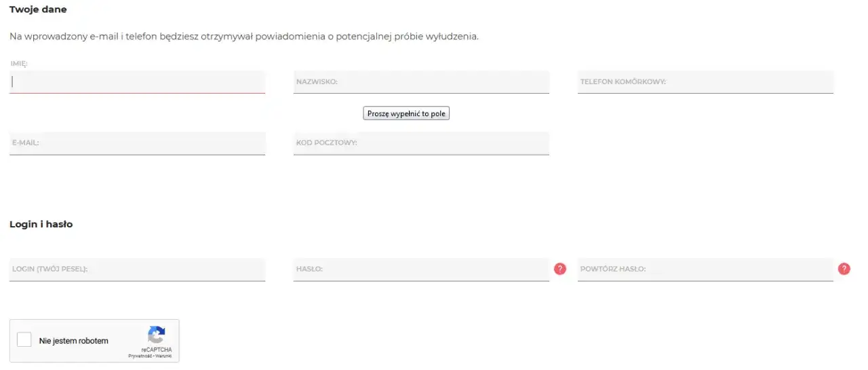Select the Powtórz hasło field
The height and width of the screenshot is (370, 868).
point(705,270)
